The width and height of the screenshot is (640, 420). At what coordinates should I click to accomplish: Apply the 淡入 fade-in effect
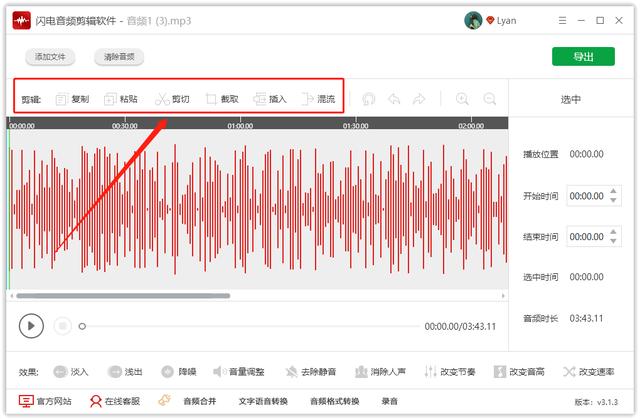pyautogui.click(x=71, y=372)
